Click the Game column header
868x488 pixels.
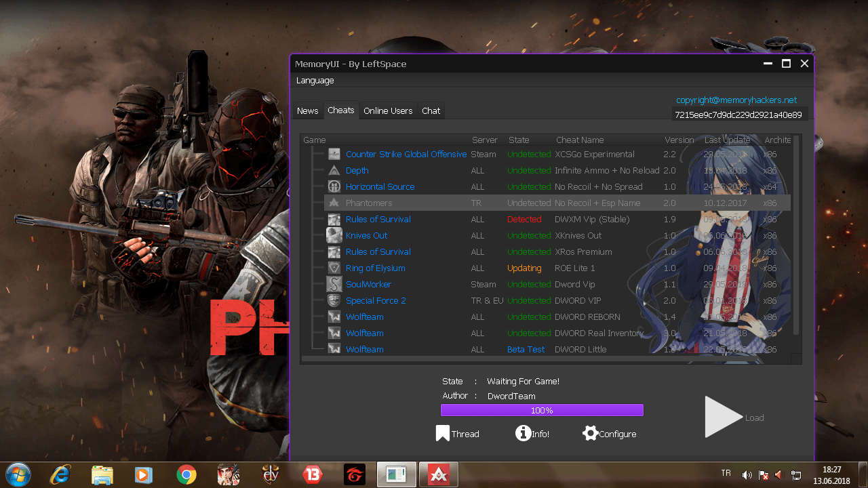315,140
